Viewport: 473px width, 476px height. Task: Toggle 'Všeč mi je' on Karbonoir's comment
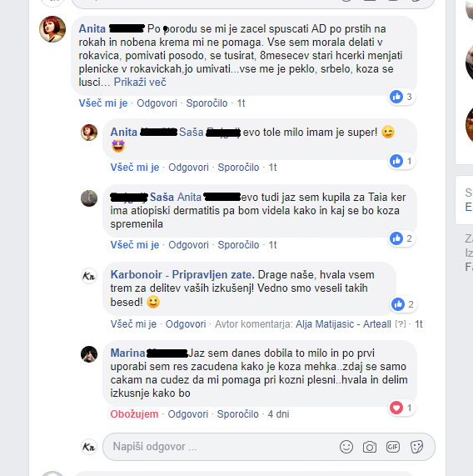point(133,324)
